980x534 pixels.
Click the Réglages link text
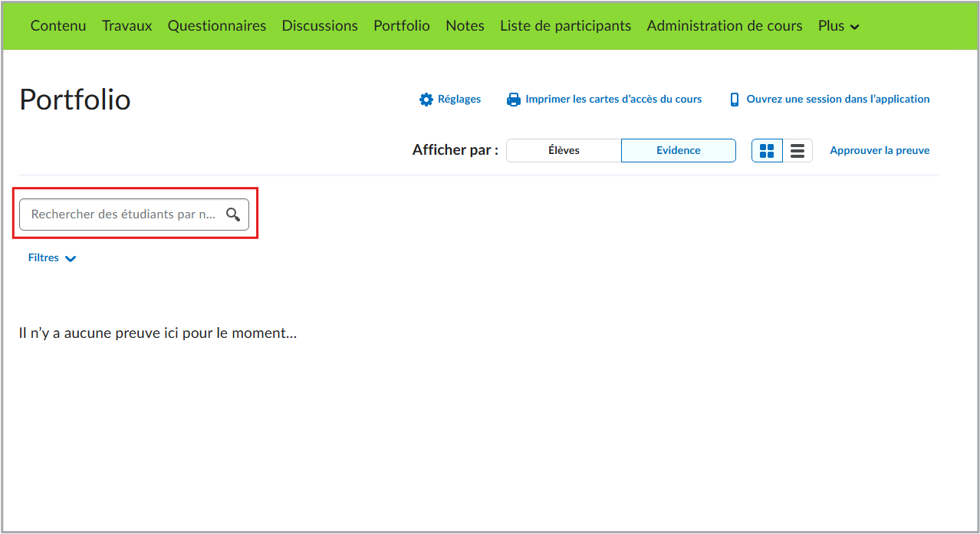[x=459, y=100]
